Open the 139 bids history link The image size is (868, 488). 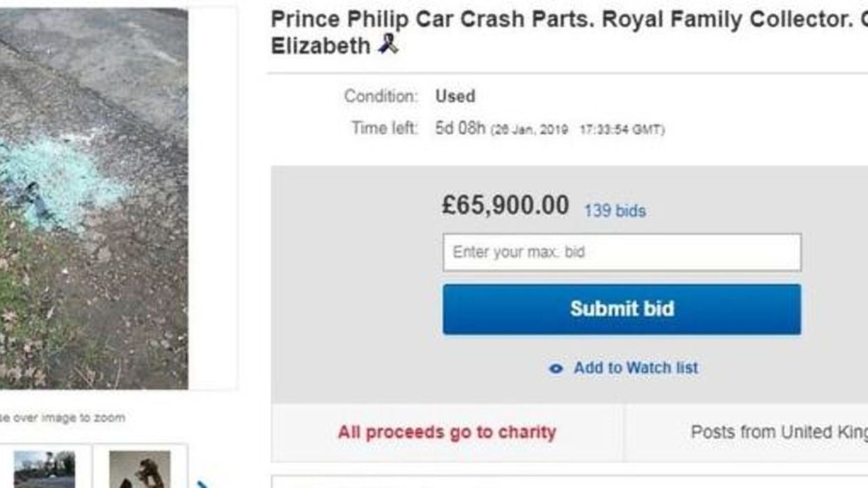pyautogui.click(x=614, y=211)
